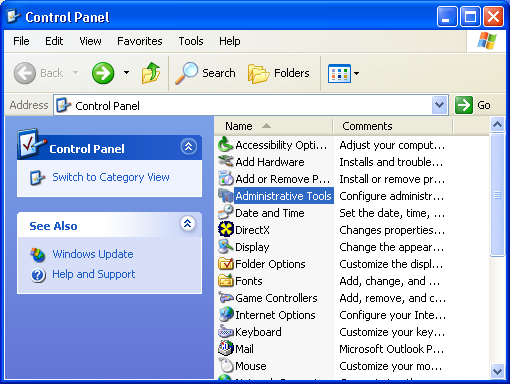Toggle the Folders pane button
The height and width of the screenshot is (384, 510).
[279, 73]
